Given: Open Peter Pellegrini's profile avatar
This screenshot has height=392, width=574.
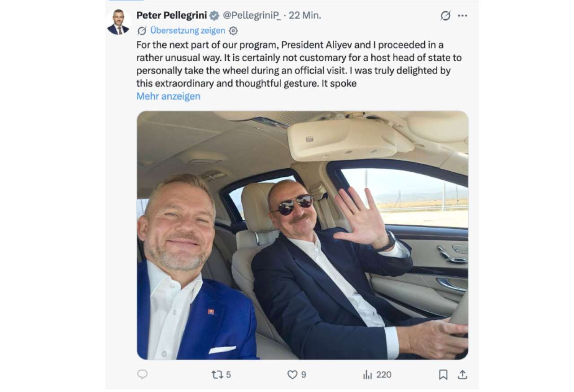Looking at the screenshot, I should click(118, 22).
